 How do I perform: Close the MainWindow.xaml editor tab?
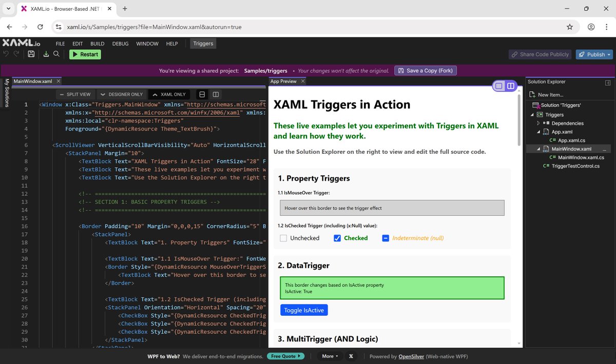tap(58, 81)
